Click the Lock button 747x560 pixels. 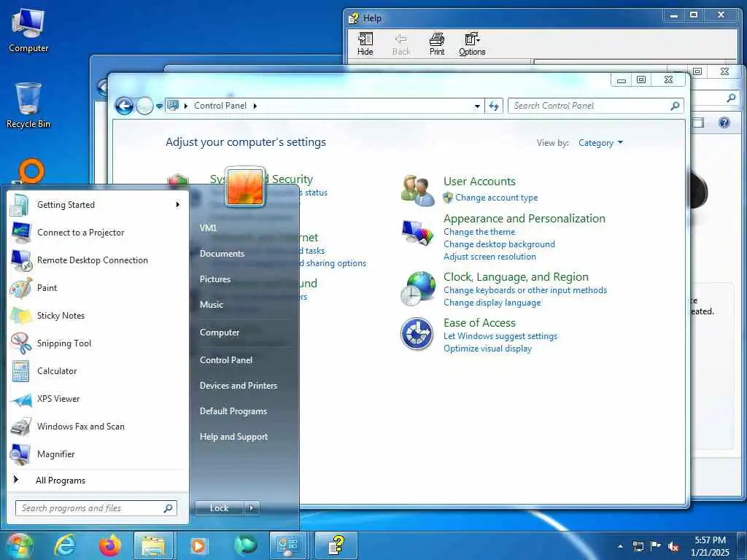tap(220, 508)
